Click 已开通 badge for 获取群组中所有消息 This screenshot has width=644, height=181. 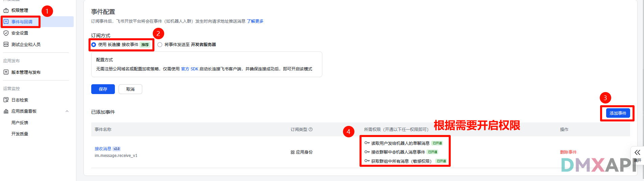click(x=441, y=161)
